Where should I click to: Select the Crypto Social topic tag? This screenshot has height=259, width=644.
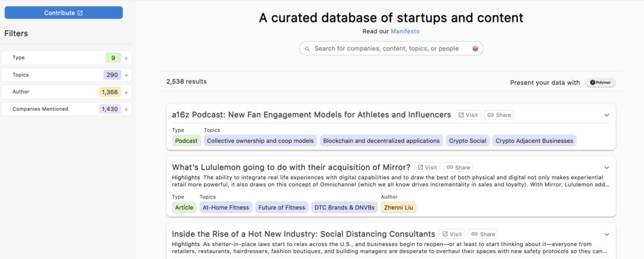tap(467, 140)
